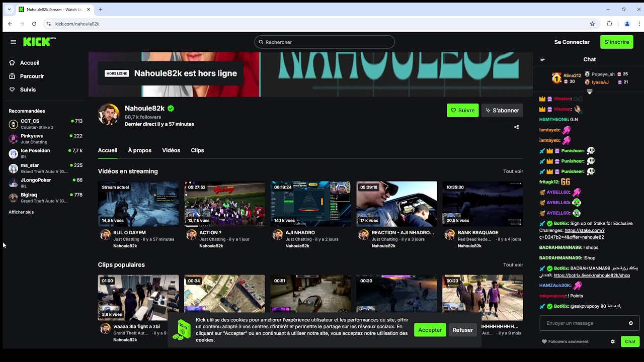Click the S'inscrire button

coord(617,42)
